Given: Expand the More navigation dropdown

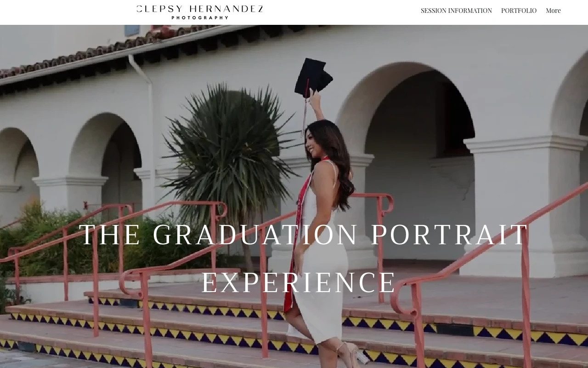Looking at the screenshot, I should pyautogui.click(x=553, y=11).
